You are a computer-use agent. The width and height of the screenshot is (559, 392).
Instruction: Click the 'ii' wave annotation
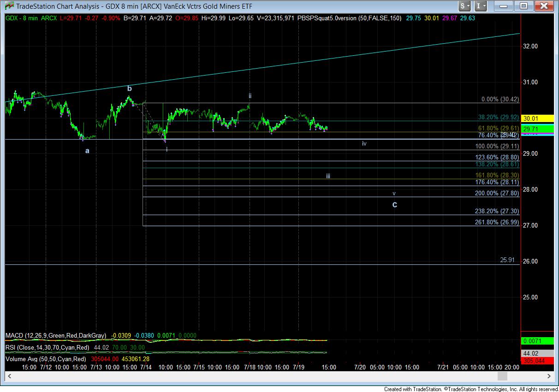tap(250, 96)
